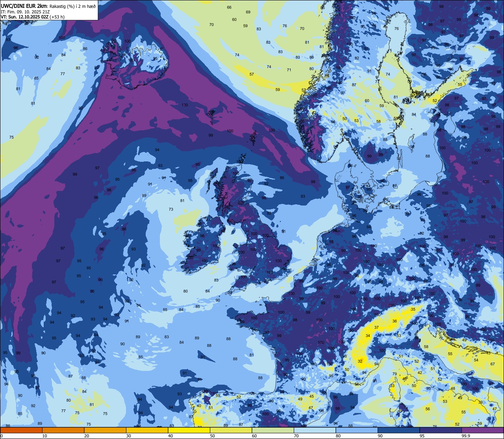This screenshot has width=504, height=439.
Task: Click the 'Rakastig (%) í 2 m hæð' label
Action: 73,6
